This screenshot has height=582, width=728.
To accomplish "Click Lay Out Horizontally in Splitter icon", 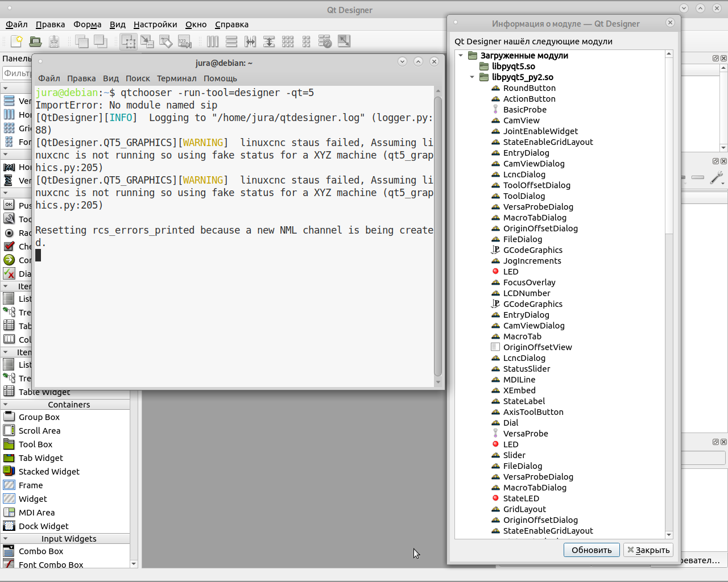I will pos(250,41).
